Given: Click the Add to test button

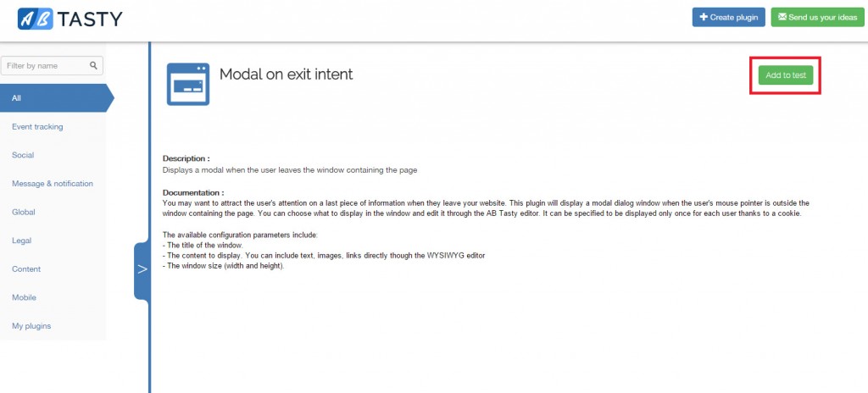Looking at the screenshot, I should tap(786, 75).
